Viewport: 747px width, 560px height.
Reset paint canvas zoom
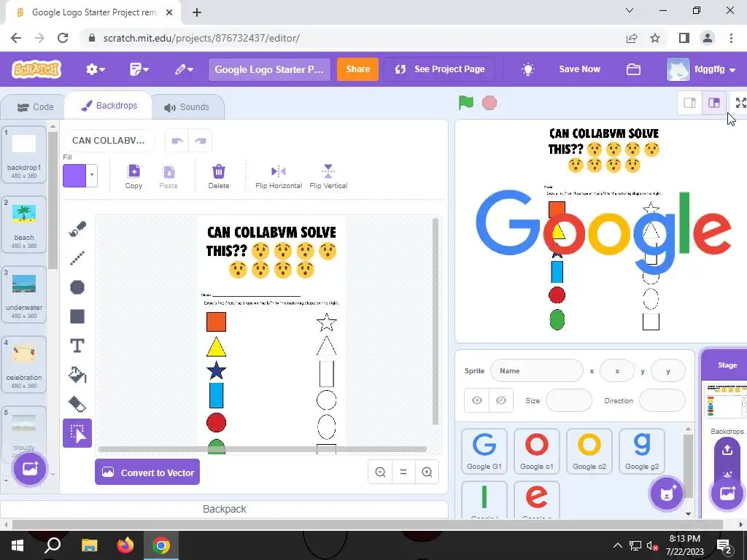(x=403, y=472)
